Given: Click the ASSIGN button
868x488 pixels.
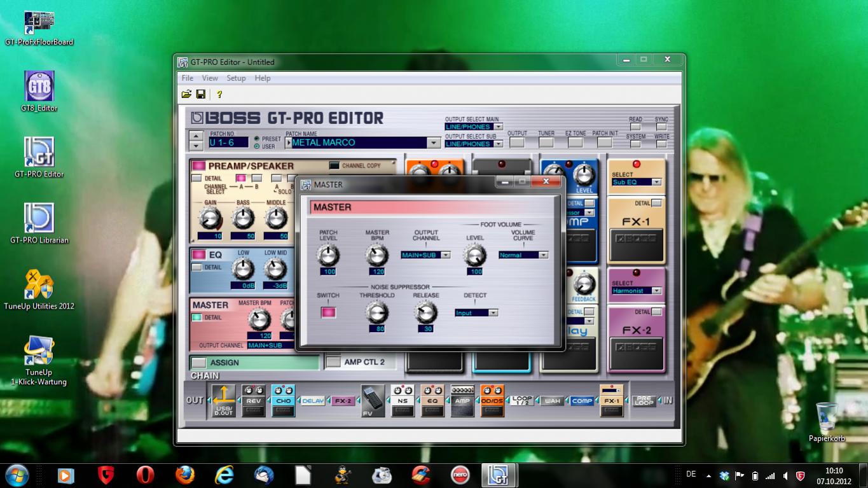Looking at the screenshot, I should coord(199,363).
